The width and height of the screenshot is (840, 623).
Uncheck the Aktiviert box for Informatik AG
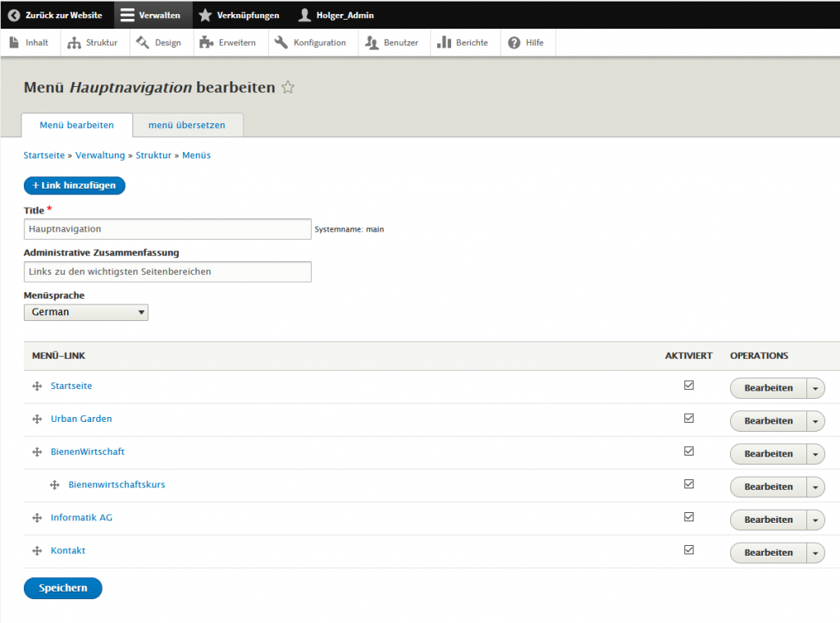689,516
